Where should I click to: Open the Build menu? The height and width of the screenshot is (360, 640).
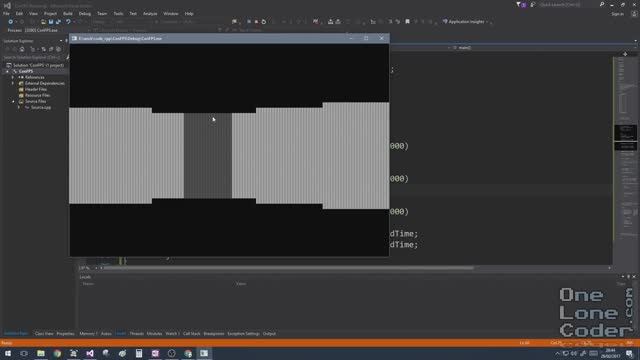(68, 13)
